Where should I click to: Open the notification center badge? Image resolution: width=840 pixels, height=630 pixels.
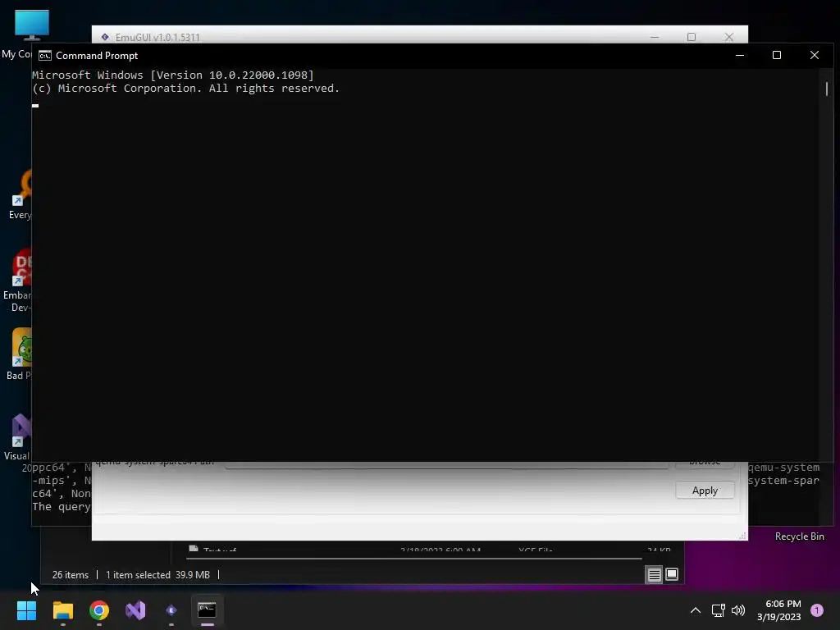point(817,610)
